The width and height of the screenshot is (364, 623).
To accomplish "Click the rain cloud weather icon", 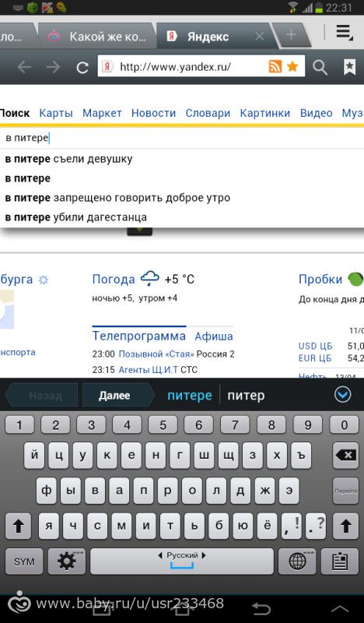I will 150,278.
